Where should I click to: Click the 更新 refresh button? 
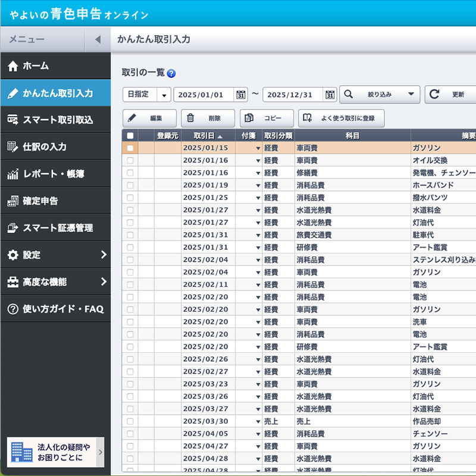click(x=451, y=95)
